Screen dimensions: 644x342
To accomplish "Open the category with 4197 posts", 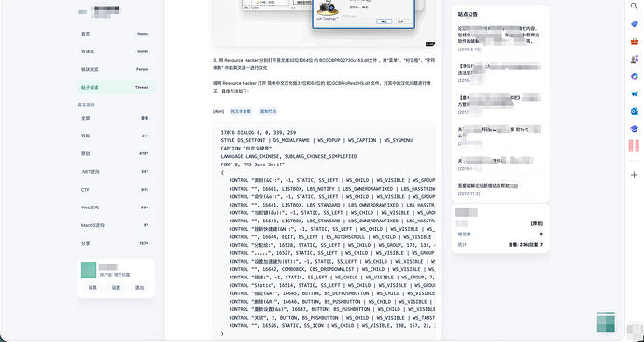I will coord(116,154).
